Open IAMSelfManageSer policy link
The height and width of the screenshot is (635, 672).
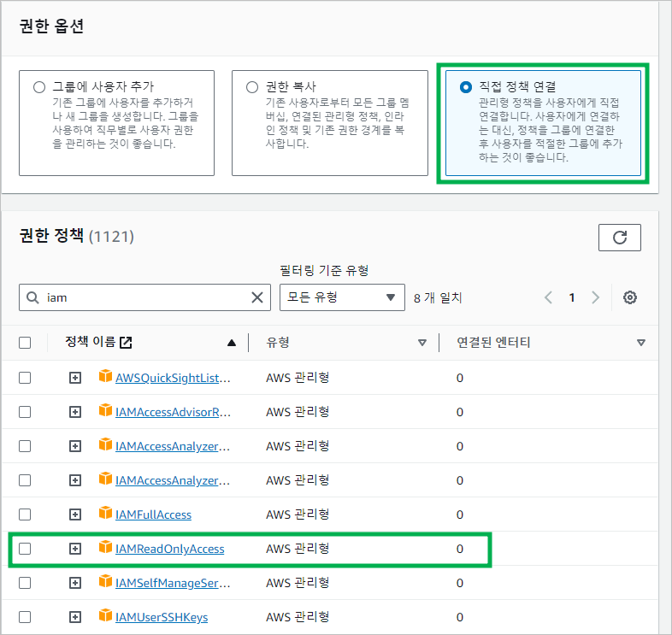click(174, 584)
